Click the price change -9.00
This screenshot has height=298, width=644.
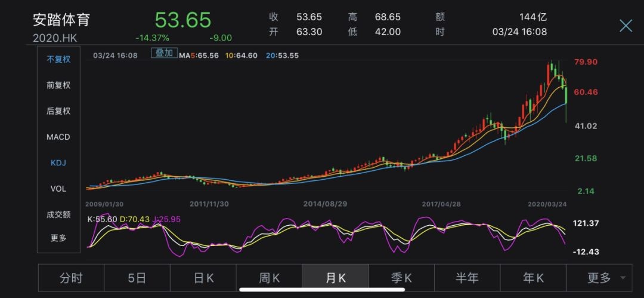pos(221,38)
